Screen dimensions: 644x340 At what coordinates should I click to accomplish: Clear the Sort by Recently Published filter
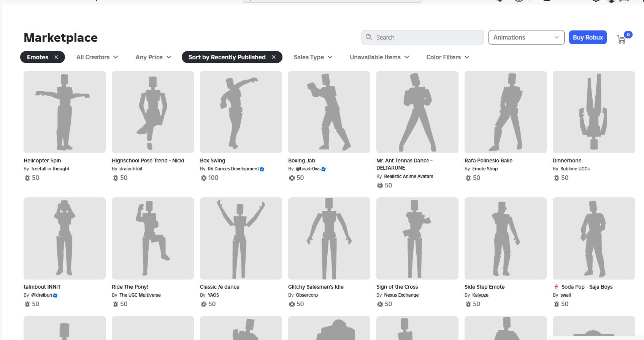pyautogui.click(x=274, y=57)
